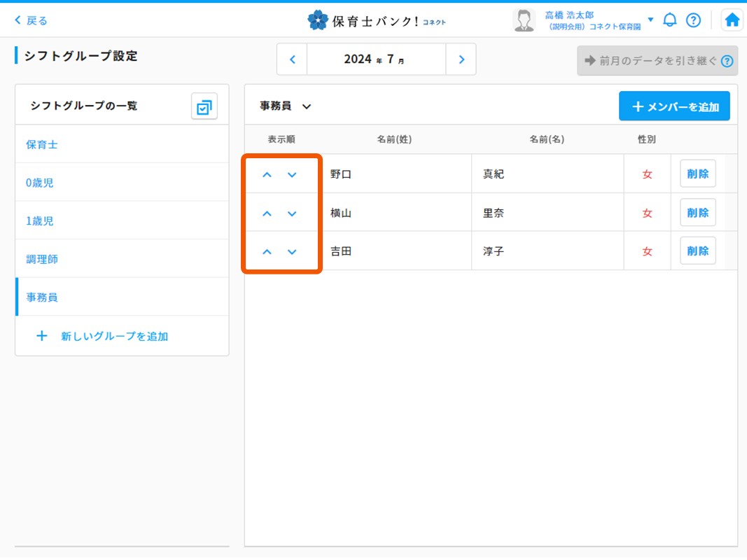Select 0歳児 shift group
The width and height of the screenshot is (747, 560).
[40, 183]
